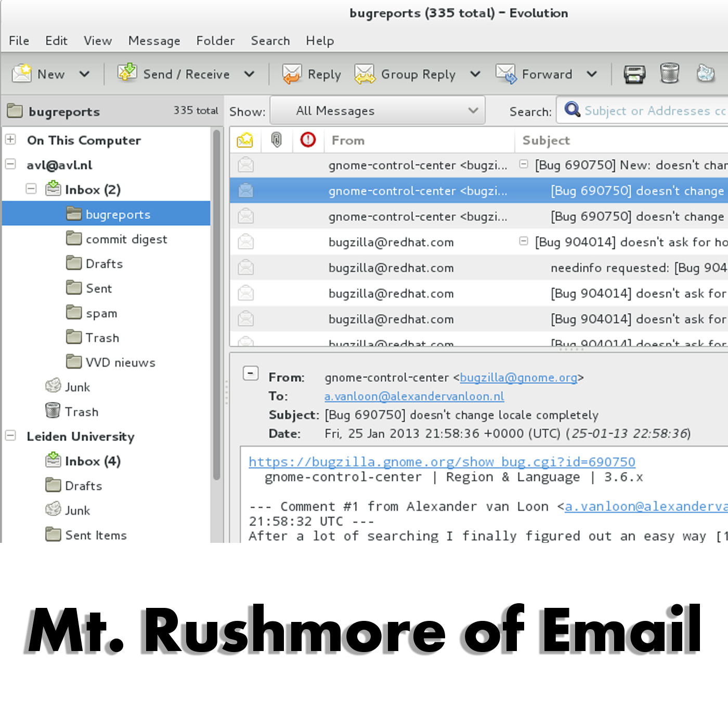Screen dimensions: 728x728
Task: Expand the On This Computer tree
Action: (10, 139)
